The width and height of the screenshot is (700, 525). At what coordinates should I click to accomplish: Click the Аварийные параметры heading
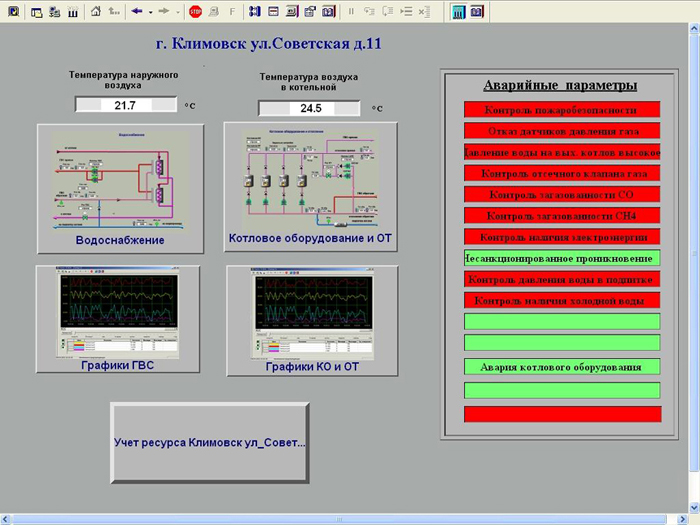(x=560, y=85)
